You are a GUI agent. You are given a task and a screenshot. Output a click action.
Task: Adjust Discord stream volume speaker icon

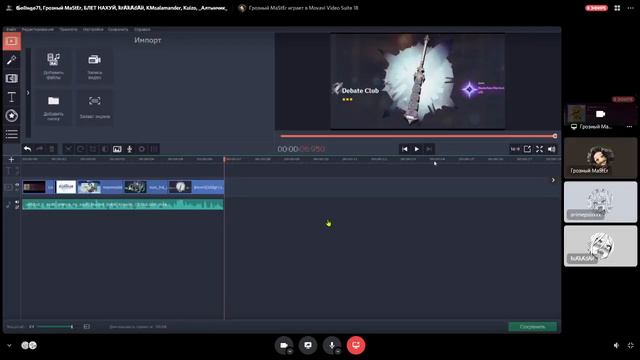616,345
